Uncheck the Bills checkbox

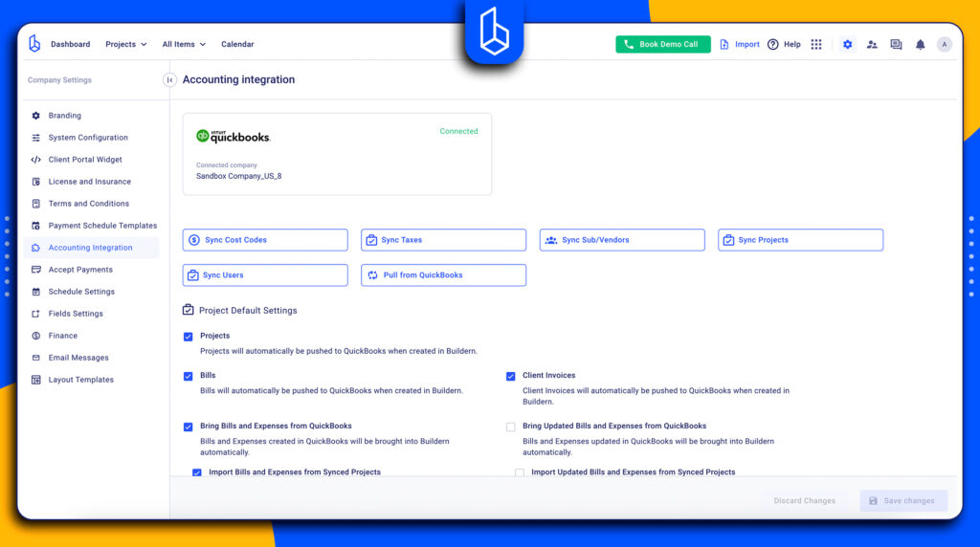pyautogui.click(x=189, y=376)
